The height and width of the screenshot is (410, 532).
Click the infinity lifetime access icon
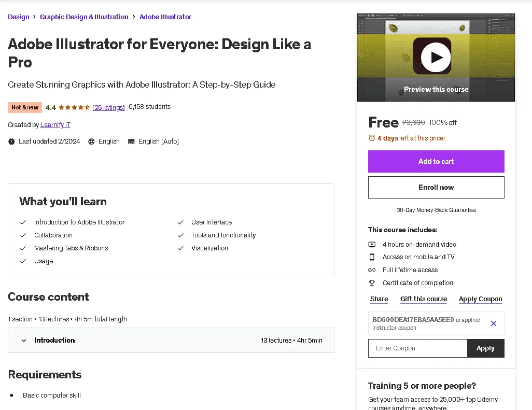pos(372,270)
